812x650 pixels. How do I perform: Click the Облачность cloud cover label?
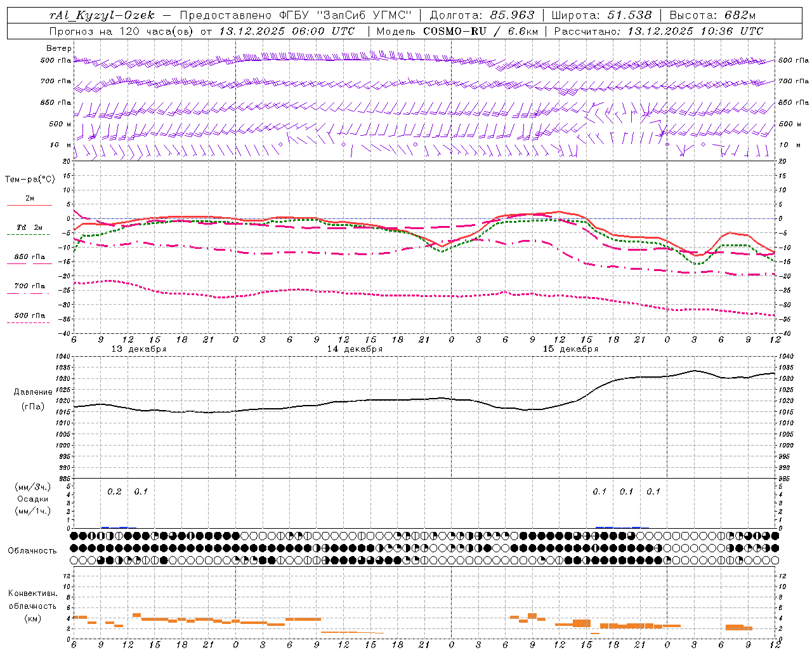tap(32, 551)
